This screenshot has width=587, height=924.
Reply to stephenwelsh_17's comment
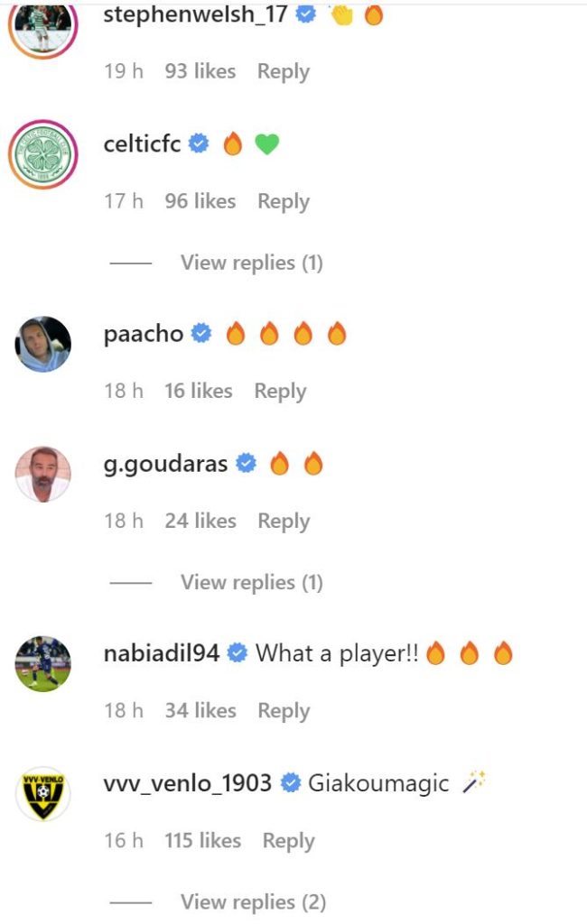284,72
